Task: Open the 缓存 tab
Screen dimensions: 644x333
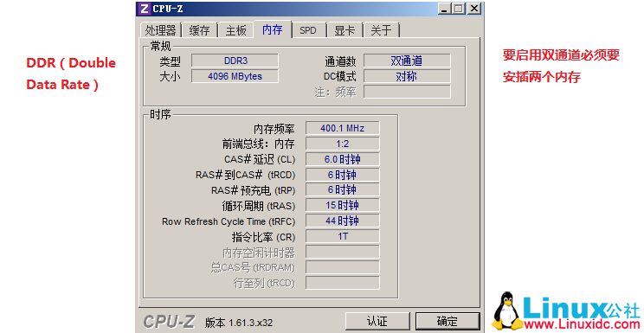Action: point(199,30)
